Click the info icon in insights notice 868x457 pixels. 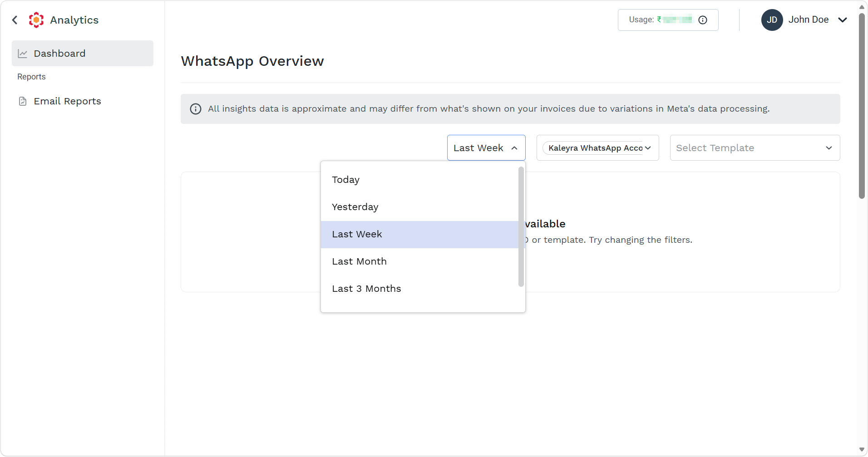(x=196, y=109)
